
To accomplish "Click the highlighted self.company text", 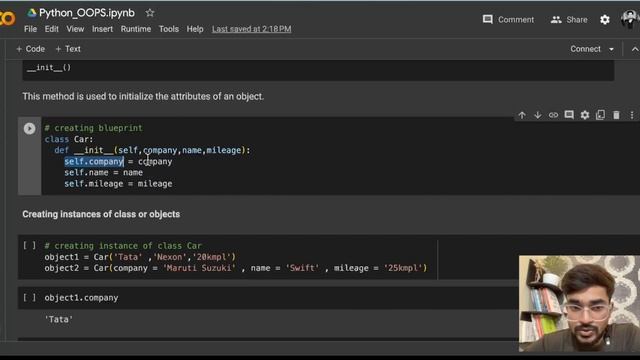I will tap(94, 162).
